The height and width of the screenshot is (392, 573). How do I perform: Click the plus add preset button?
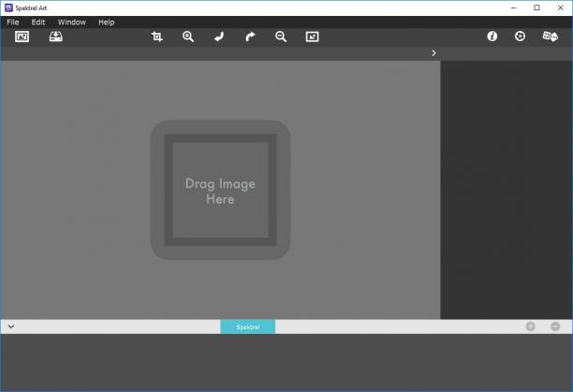pyautogui.click(x=531, y=327)
